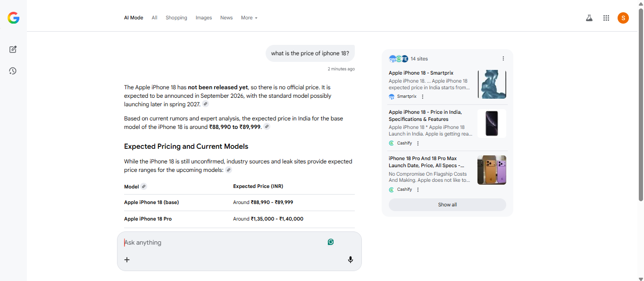Click iPhone 18 Pro Max thumbnail image
The width and height of the screenshot is (644, 281).
(492, 170)
